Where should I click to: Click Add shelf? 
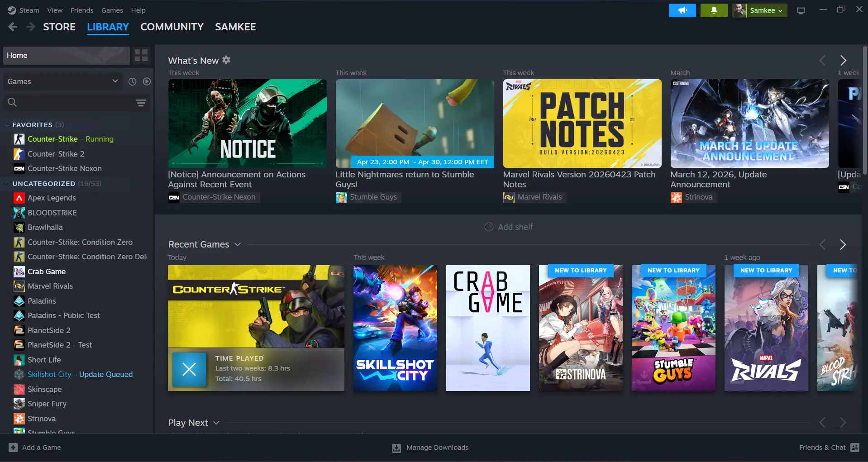508,227
